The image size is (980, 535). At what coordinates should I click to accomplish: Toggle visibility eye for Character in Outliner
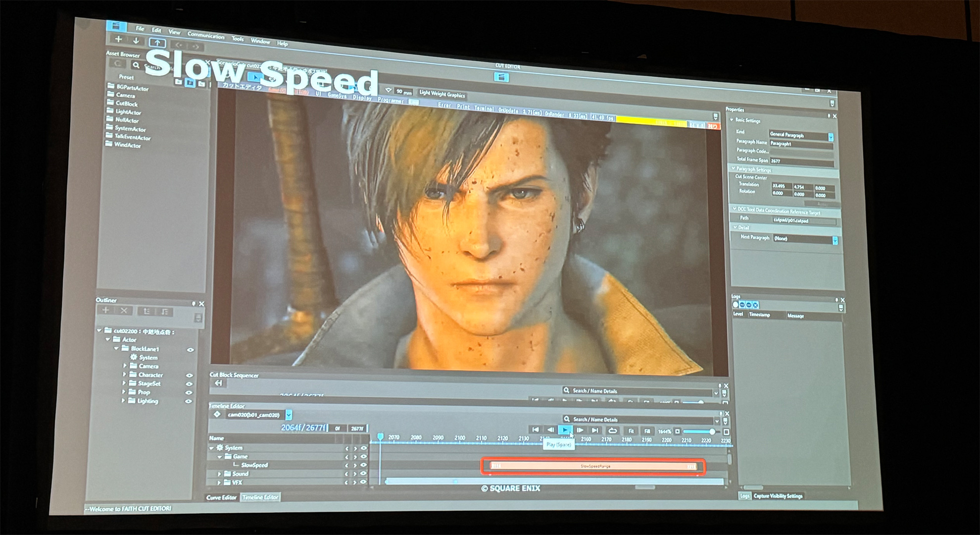(x=189, y=375)
